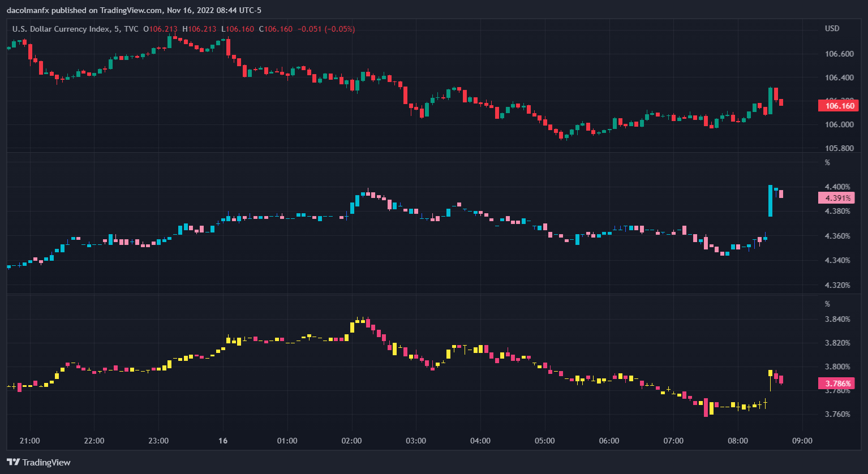Click the 'dacolmanfx published on TradingView.com' header
Viewport: 868px width, 474px height.
pyautogui.click(x=84, y=10)
